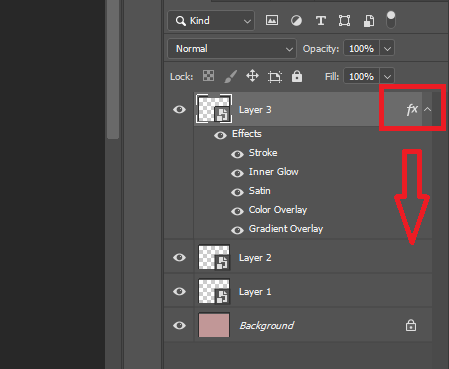Lock transparent pixels icon
449x369 pixels.
[x=208, y=76]
